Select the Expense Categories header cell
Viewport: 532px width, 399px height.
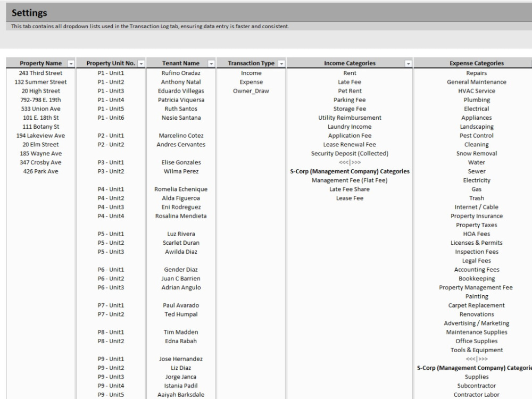click(x=476, y=63)
